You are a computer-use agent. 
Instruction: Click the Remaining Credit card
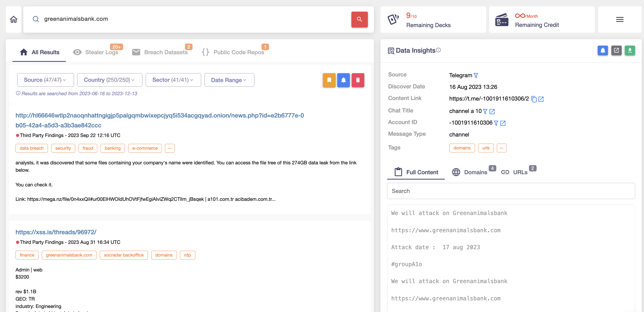[x=542, y=19]
